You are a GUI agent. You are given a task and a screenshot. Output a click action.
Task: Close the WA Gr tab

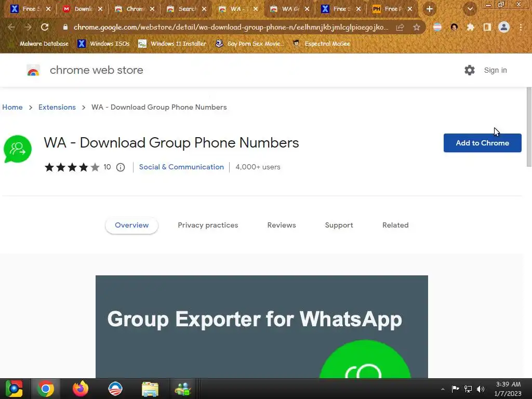point(307,9)
